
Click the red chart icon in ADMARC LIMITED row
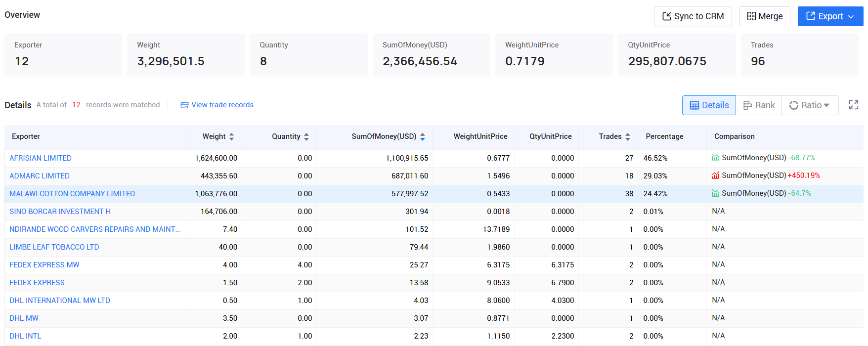(x=715, y=175)
